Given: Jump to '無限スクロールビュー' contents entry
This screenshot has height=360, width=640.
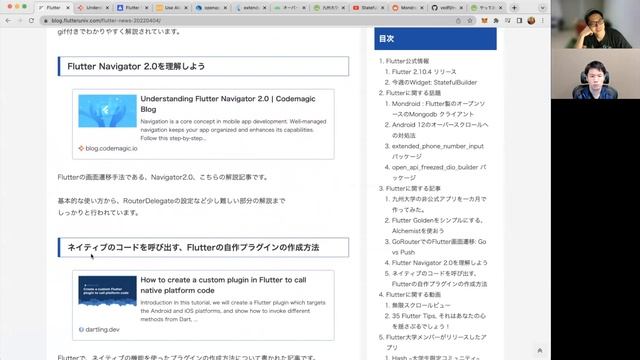Looking at the screenshot, I should tap(421, 305).
